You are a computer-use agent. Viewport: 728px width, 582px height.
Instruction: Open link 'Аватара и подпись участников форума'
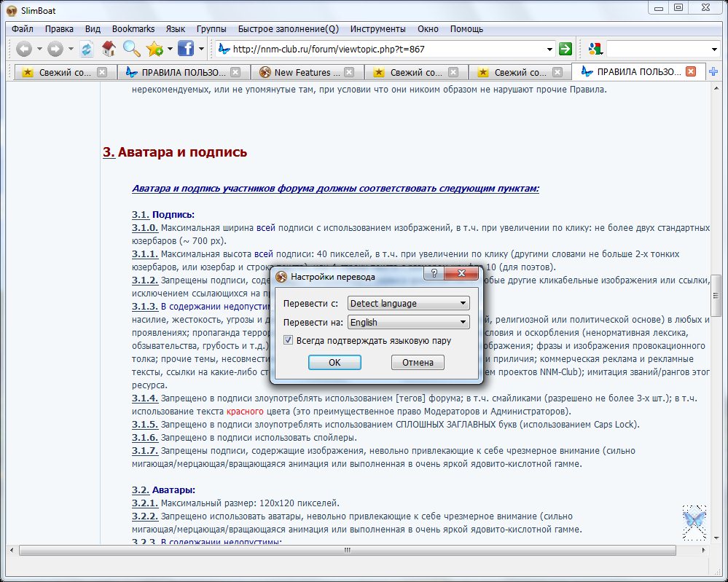[x=336, y=189]
